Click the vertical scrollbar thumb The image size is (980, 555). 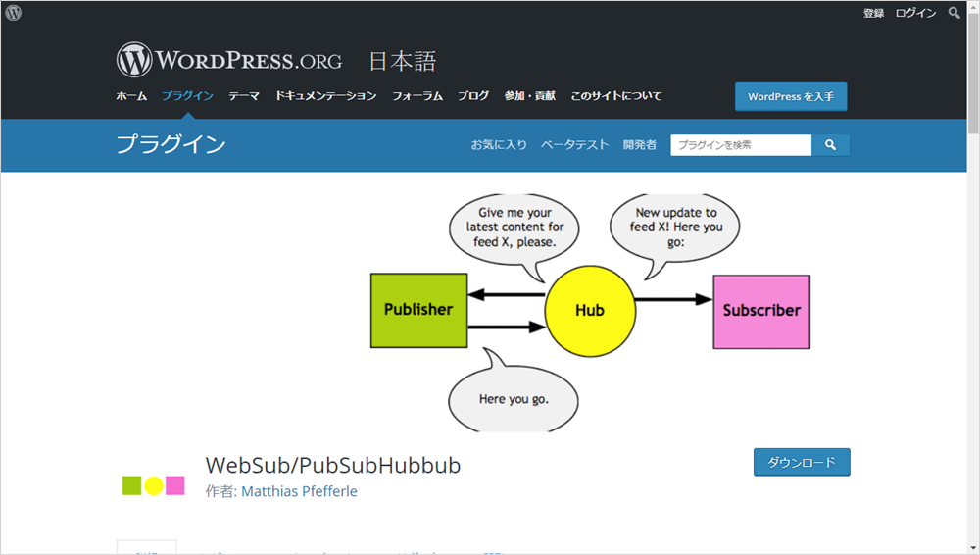[972, 72]
